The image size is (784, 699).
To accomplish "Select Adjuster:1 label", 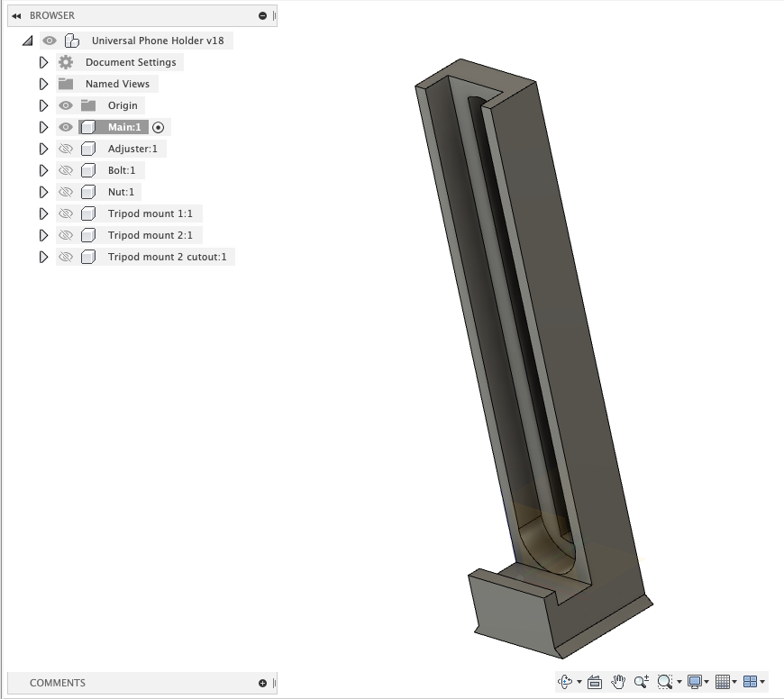I will (x=132, y=149).
